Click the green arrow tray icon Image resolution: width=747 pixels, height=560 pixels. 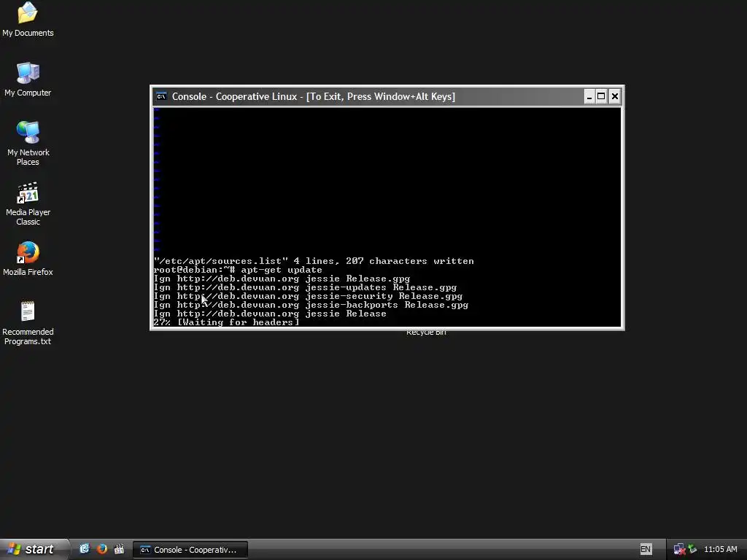(x=693, y=549)
